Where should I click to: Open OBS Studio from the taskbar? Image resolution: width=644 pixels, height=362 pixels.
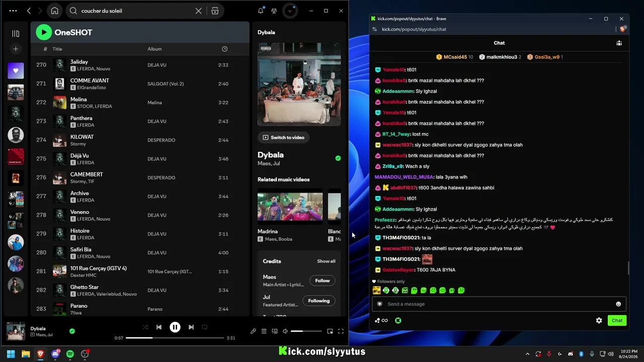pos(85,354)
